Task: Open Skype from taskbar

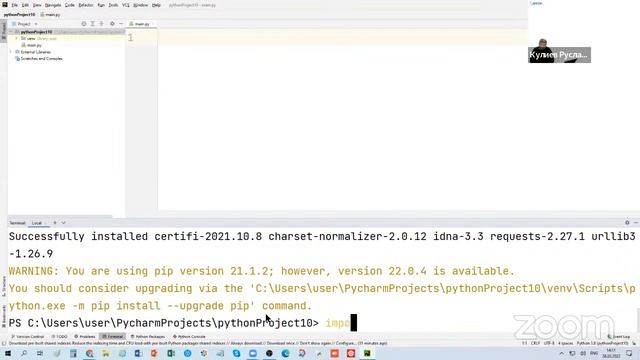Action: click(236, 353)
